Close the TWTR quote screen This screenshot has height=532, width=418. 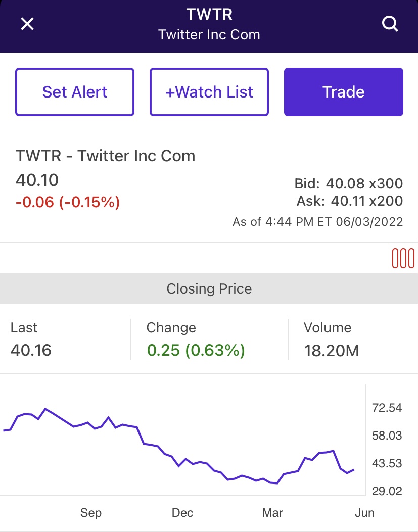[x=27, y=24]
